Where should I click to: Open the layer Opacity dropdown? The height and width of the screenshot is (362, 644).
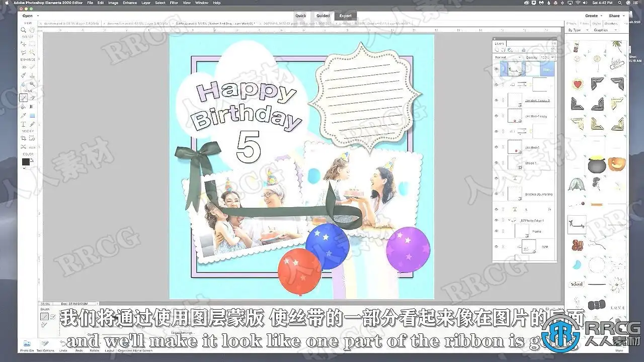[x=547, y=57]
